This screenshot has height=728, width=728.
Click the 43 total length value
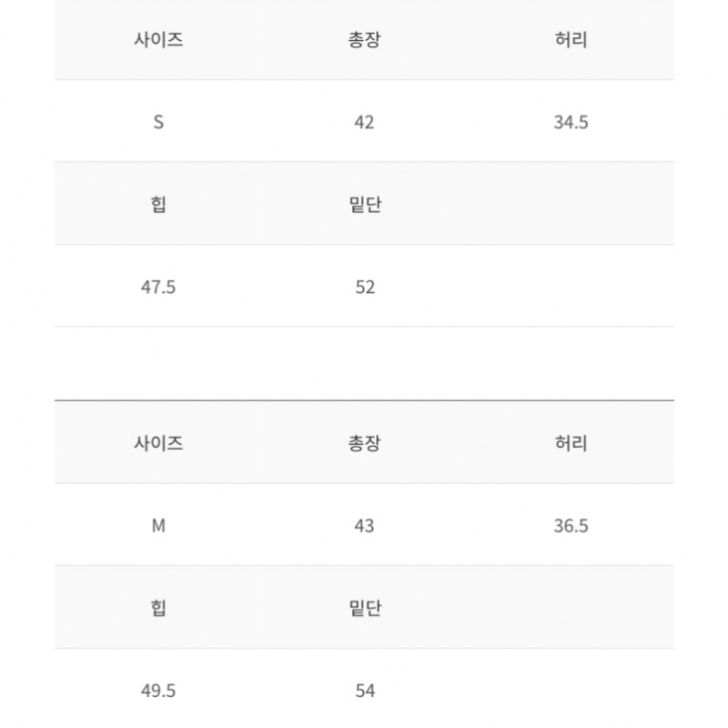tap(365, 526)
